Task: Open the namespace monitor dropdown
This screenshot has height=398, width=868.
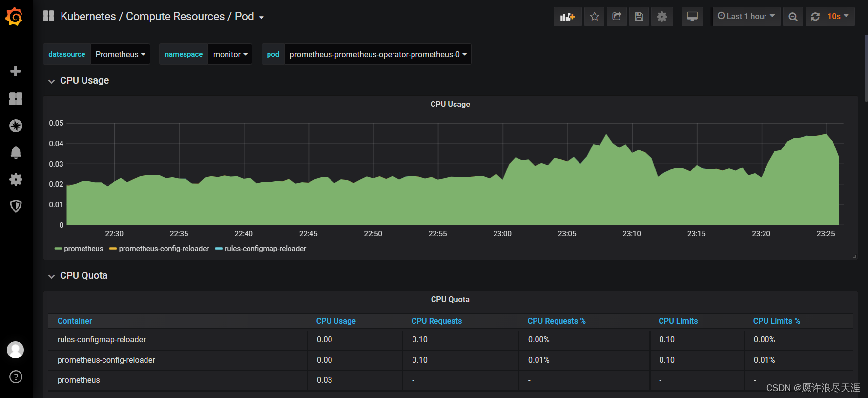Action: coord(230,54)
